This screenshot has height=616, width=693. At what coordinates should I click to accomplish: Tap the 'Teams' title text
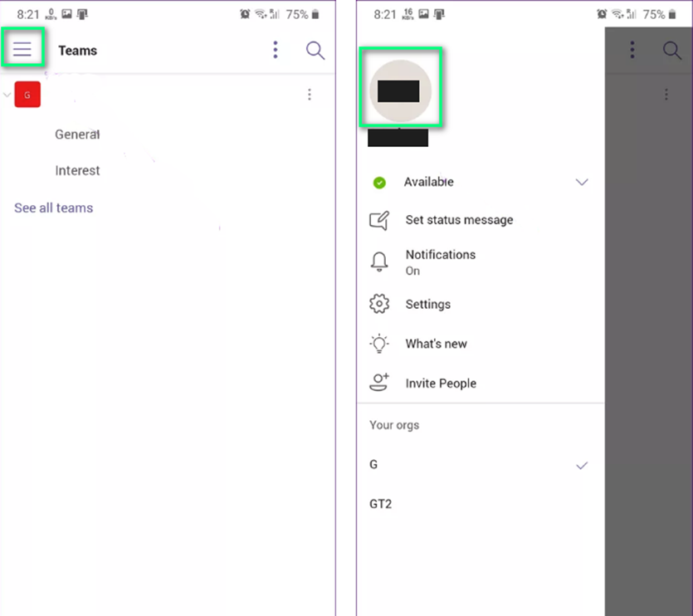(x=78, y=51)
